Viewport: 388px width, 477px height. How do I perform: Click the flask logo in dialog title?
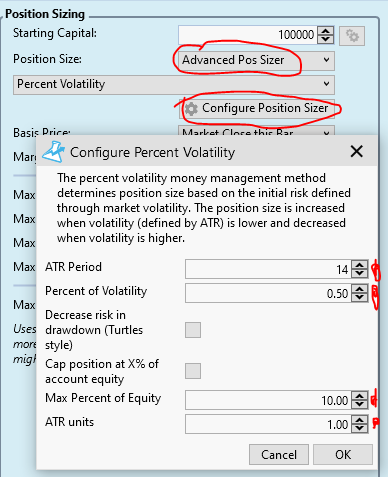click(x=53, y=152)
